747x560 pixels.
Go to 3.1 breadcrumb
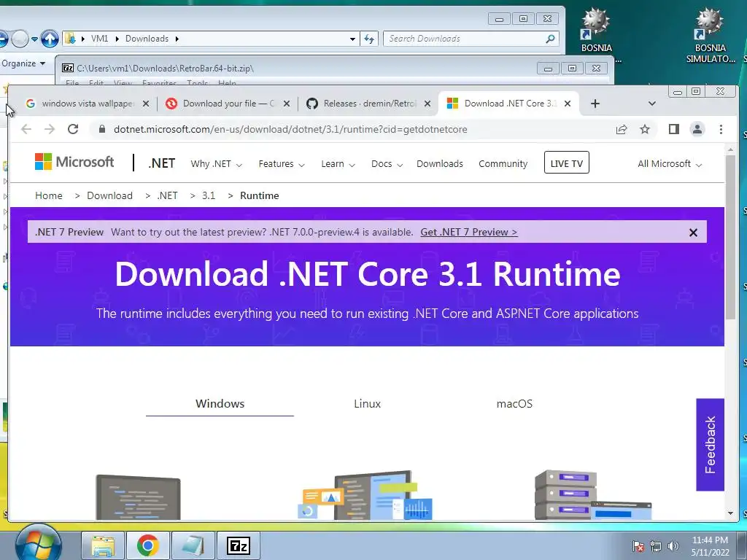tap(208, 195)
